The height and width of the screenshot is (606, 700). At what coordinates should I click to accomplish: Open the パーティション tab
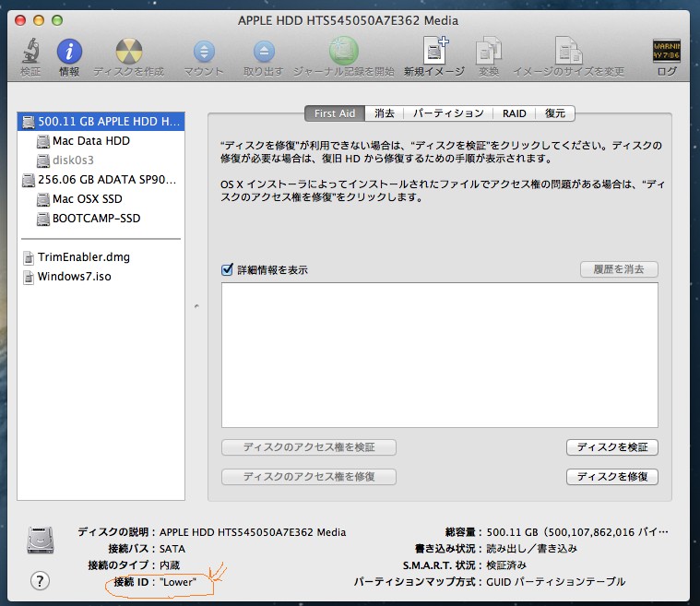447,113
